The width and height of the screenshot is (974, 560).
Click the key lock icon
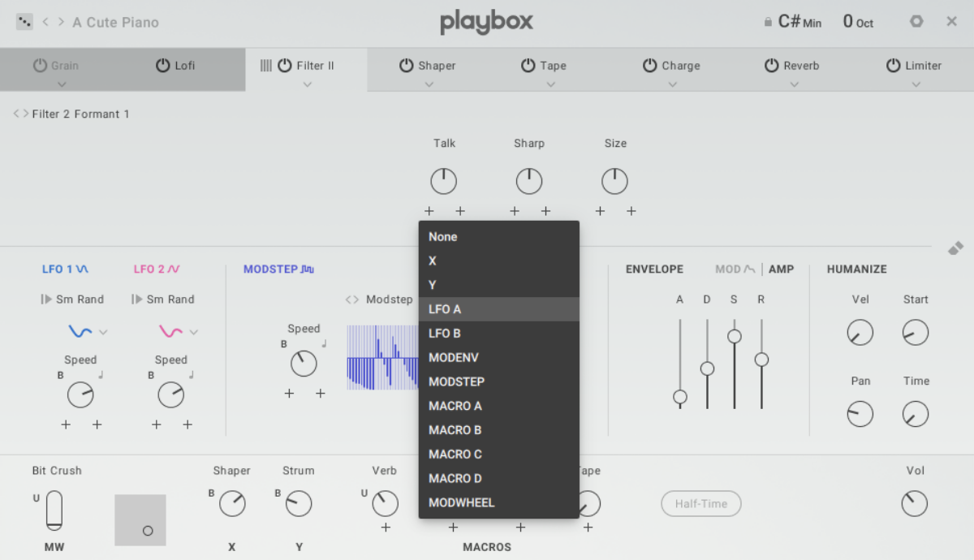coord(768,23)
